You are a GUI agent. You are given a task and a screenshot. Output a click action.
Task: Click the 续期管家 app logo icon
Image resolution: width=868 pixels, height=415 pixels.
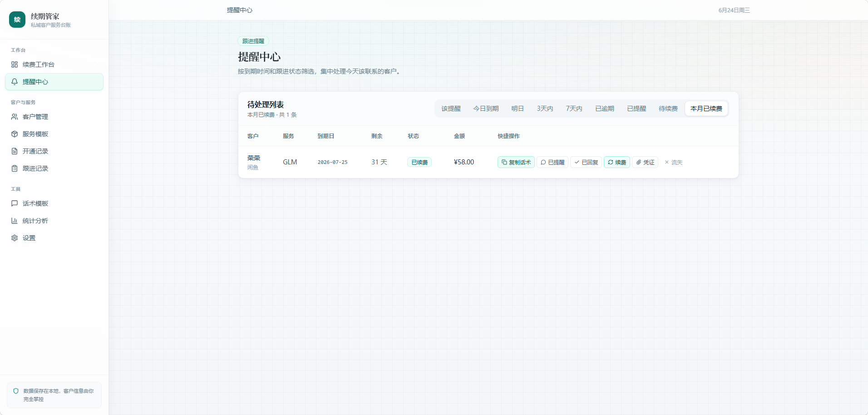point(17,20)
